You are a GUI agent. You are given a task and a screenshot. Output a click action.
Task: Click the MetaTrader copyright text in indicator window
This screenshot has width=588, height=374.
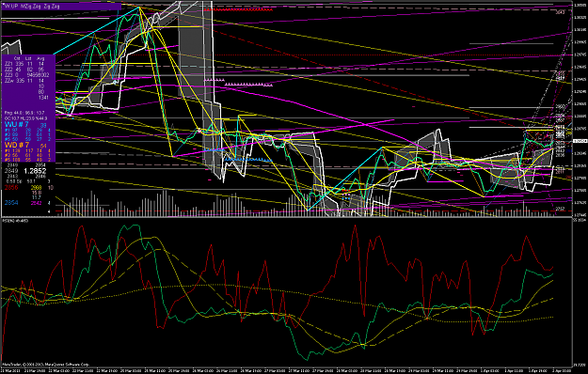[45, 364]
